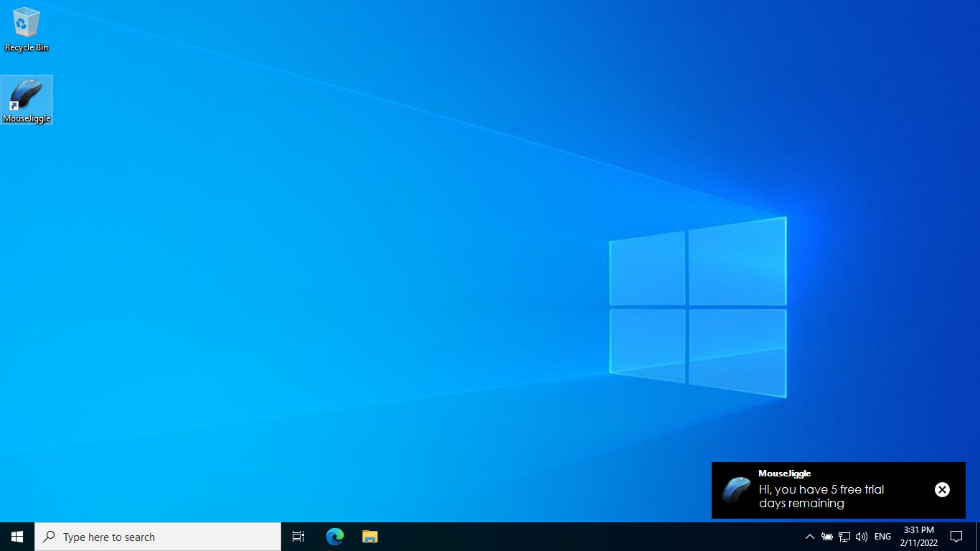
Task: Click the MouseJiggle notification title
Action: tap(785, 474)
